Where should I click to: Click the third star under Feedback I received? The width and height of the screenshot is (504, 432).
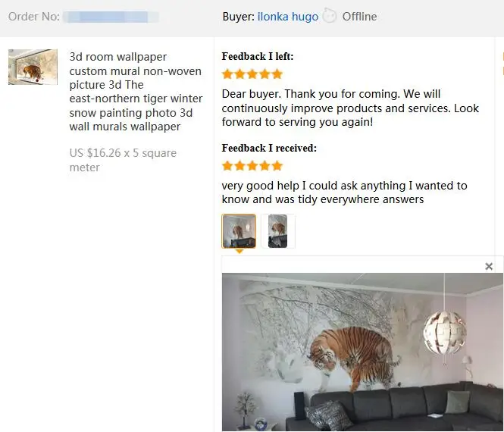click(252, 166)
